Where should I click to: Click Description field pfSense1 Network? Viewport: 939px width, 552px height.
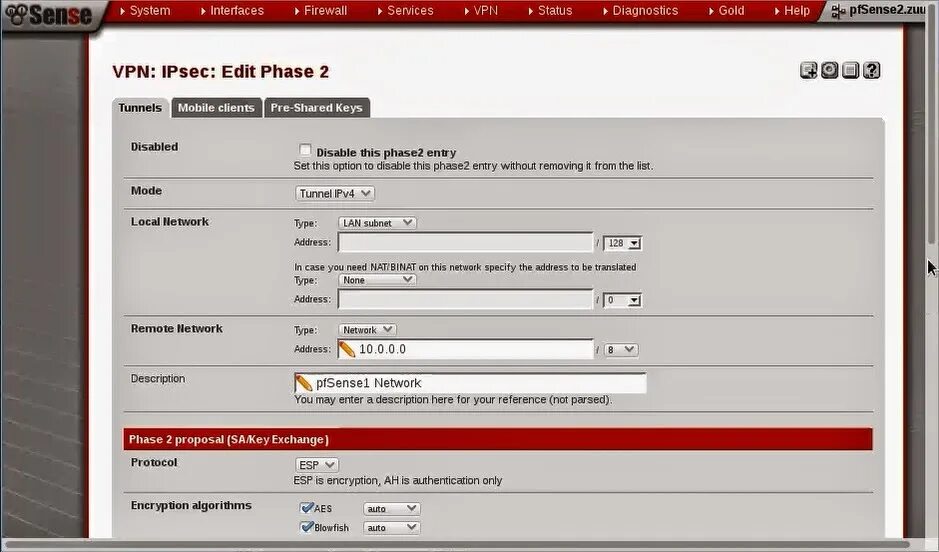(470, 383)
